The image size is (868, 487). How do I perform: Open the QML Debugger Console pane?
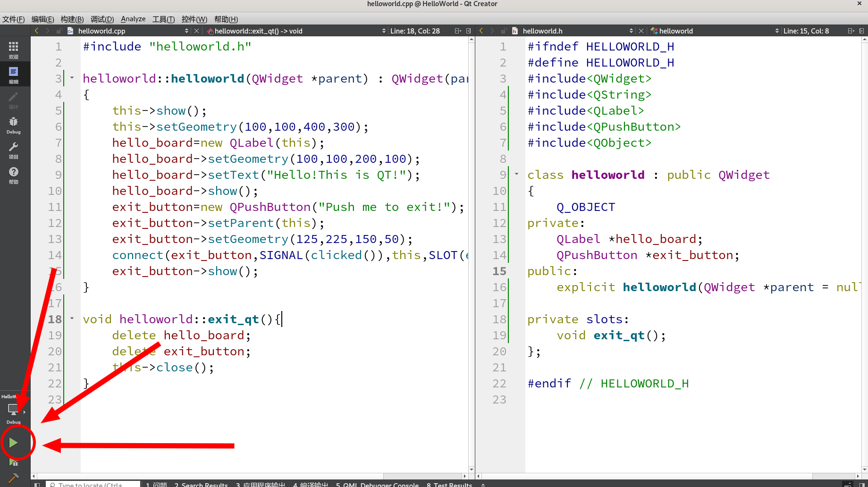[377, 484]
